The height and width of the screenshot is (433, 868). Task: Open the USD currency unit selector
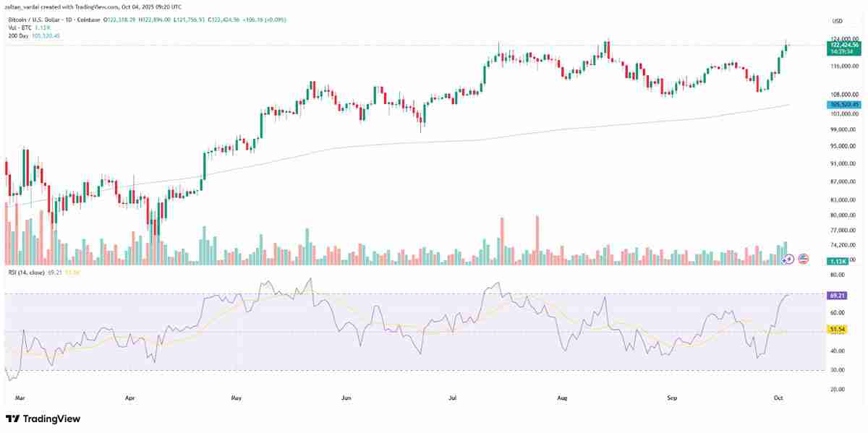(837, 21)
